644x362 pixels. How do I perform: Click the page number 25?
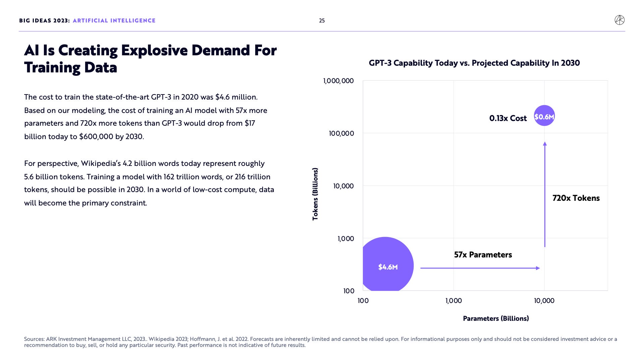coord(322,21)
